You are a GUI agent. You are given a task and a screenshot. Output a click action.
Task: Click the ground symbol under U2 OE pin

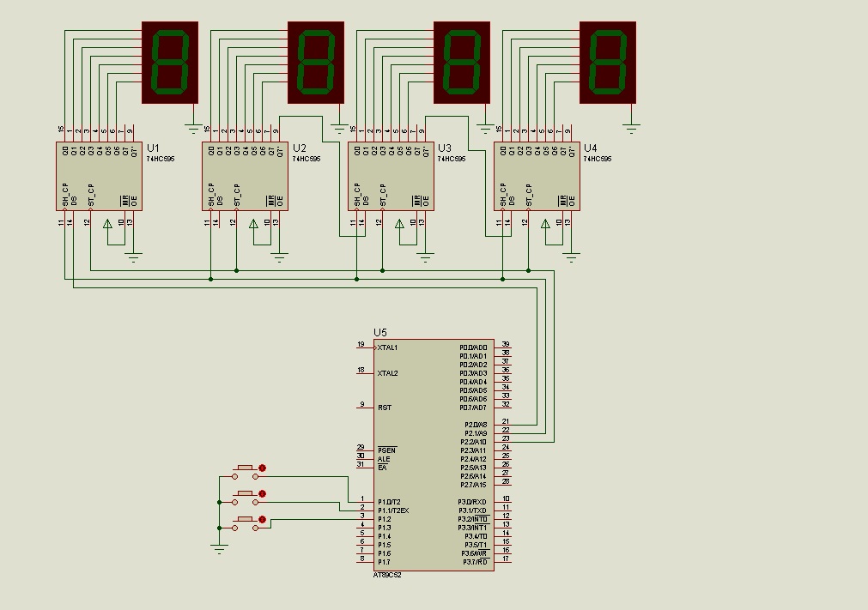pyautogui.click(x=280, y=257)
